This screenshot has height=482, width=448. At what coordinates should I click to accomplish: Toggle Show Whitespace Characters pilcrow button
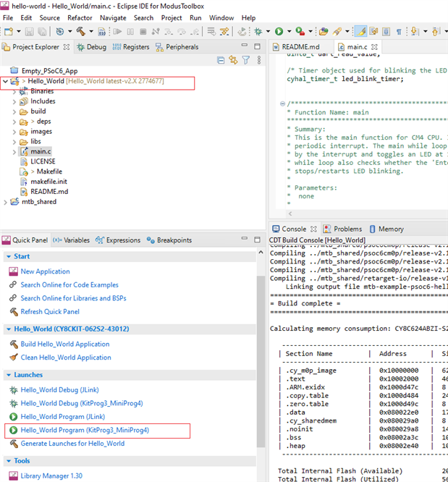(x=399, y=31)
